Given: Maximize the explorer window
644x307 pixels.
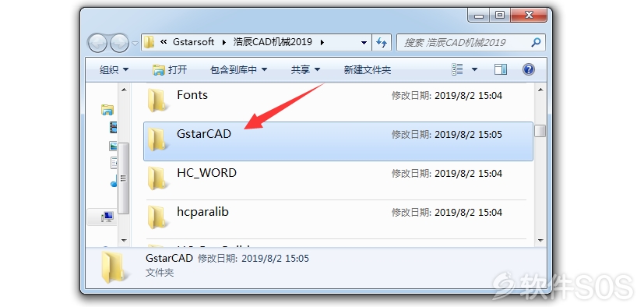Looking at the screenshot, I should 500,16.
